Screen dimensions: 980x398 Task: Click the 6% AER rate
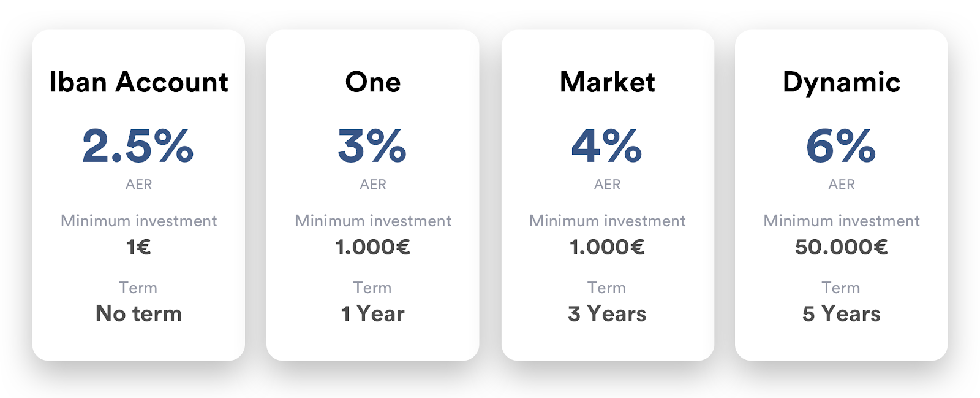click(x=842, y=146)
